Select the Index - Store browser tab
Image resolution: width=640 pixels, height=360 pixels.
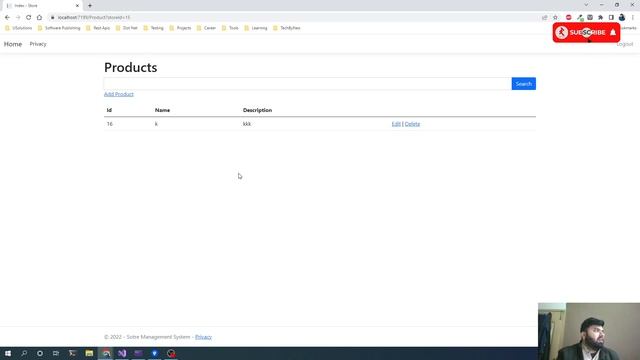[x=41, y=6]
